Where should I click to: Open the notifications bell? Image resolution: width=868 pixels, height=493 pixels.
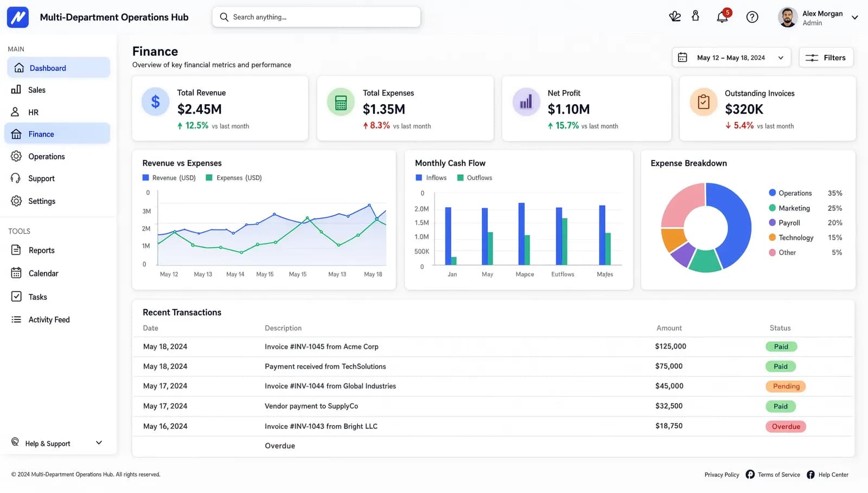click(722, 17)
